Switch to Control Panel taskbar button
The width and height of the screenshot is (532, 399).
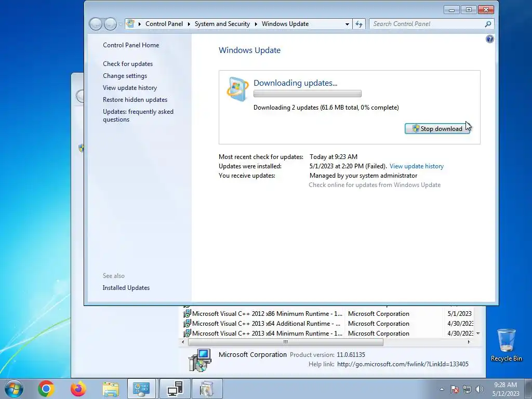click(x=141, y=389)
